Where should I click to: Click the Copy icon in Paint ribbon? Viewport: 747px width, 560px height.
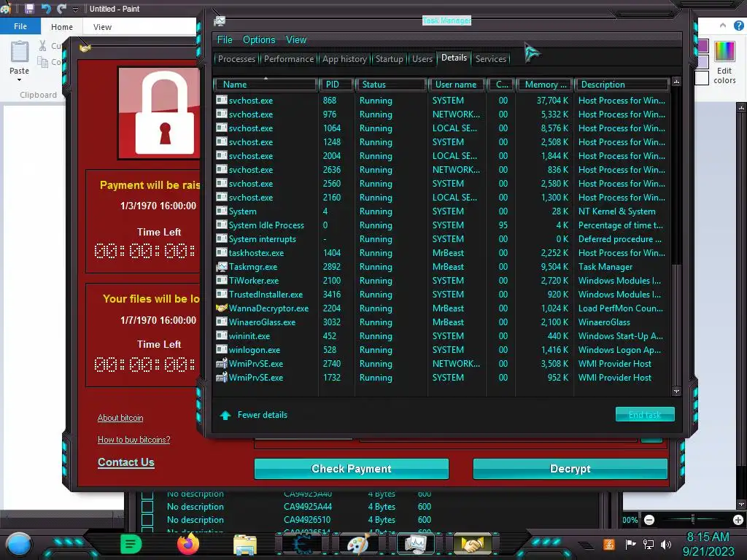click(x=43, y=62)
